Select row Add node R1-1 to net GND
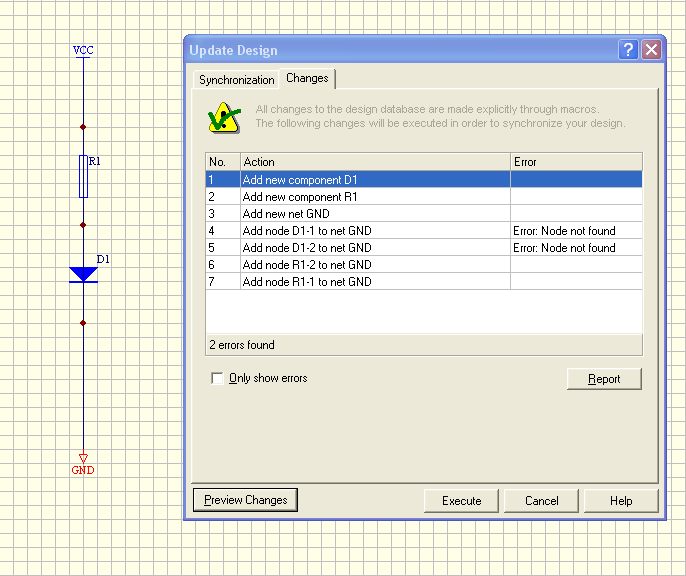Image resolution: width=686 pixels, height=576 pixels. [424, 282]
